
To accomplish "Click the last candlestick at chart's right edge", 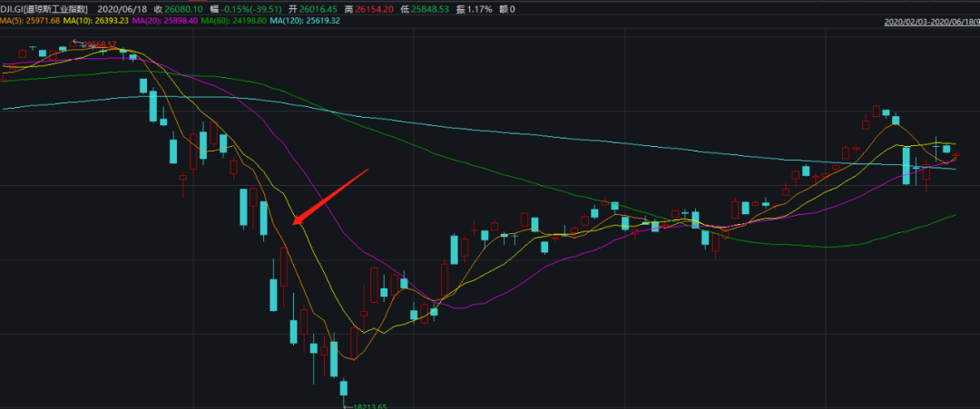I will pos(956,155).
